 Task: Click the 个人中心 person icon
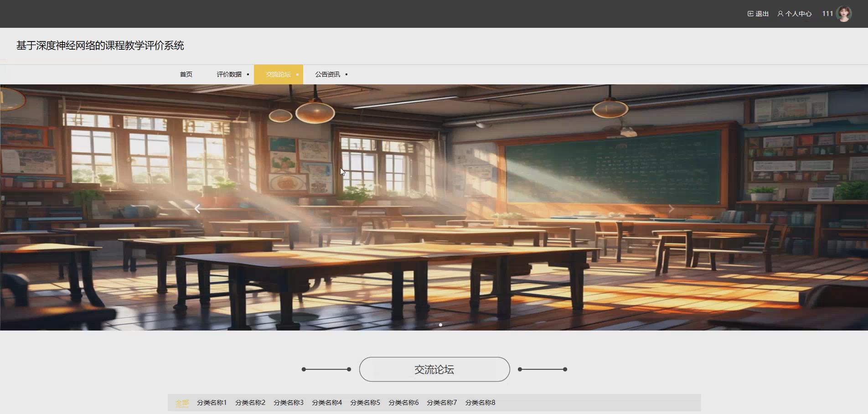(x=780, y=14)
